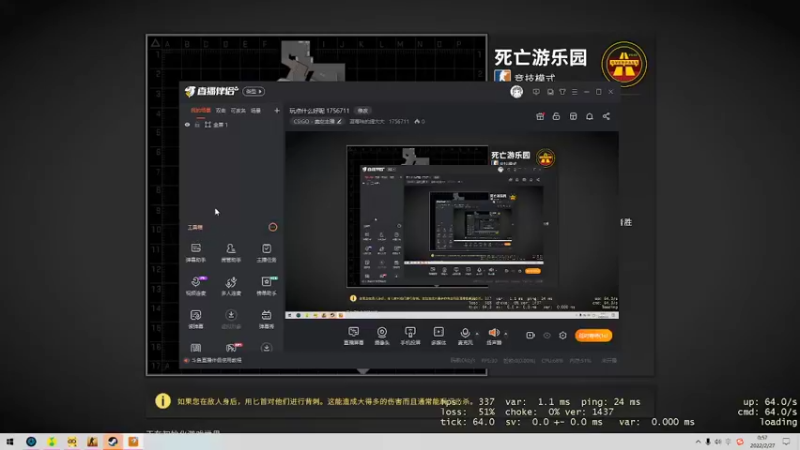Add a screen capture source (直播屏幕)
The image size is (800, 450).
(x=354, y=336)
